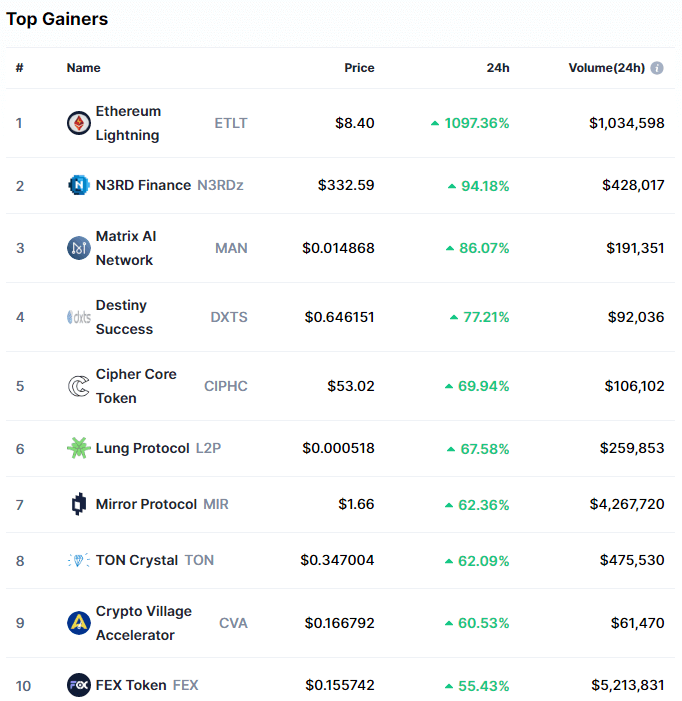Viewport: 682px width, 701px height.
Task: Sort by the Name column header
Action: coord(84,68)
